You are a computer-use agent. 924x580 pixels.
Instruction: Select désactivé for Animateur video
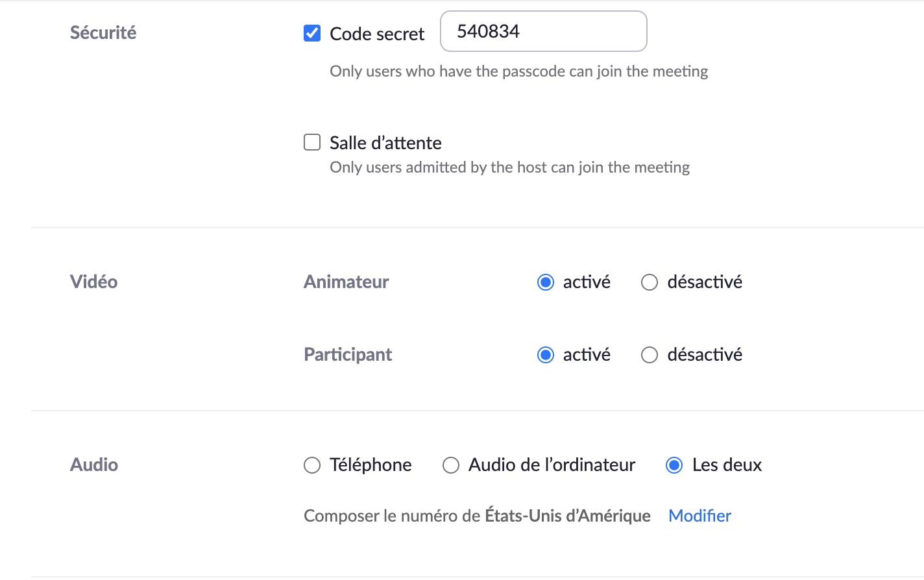coord(650,282)
